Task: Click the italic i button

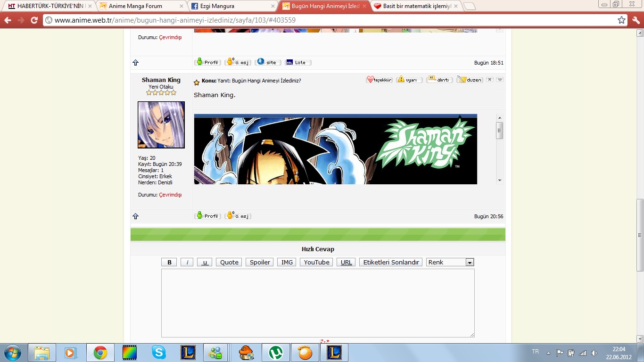Action: point(187,262)
